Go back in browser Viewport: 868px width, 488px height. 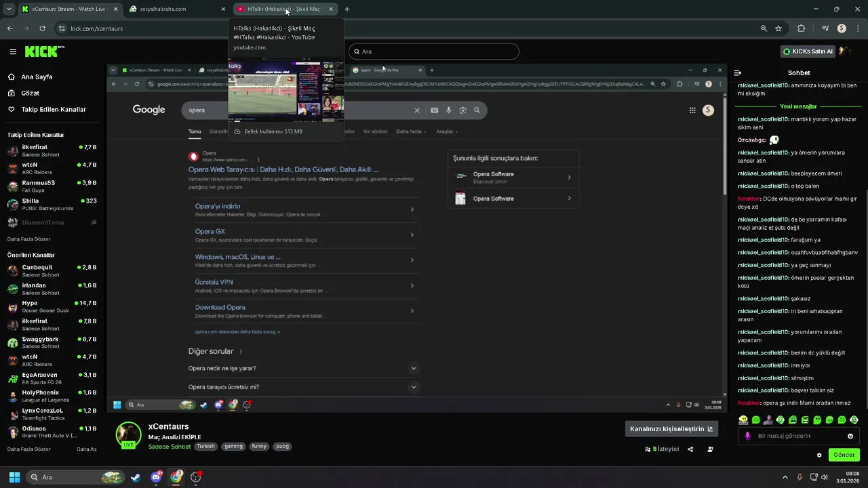tap(9, 28)
